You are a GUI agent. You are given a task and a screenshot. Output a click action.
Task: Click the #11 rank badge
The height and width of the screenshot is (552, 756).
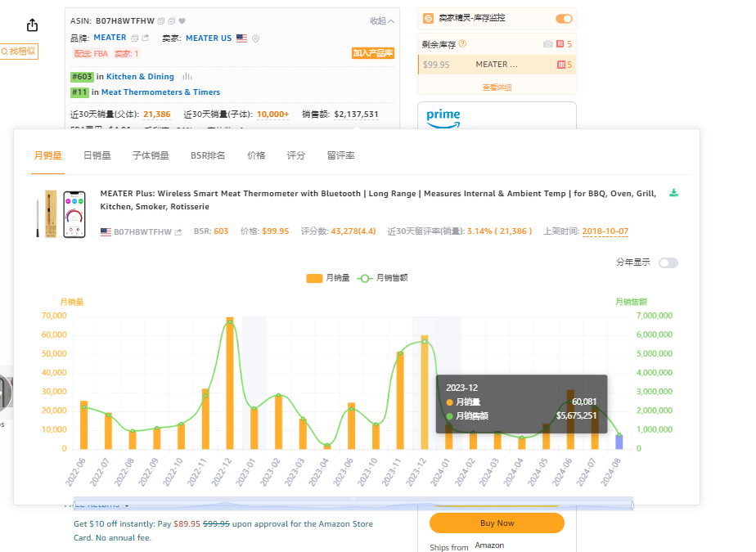pyautogui.click(x=79, y=92)
